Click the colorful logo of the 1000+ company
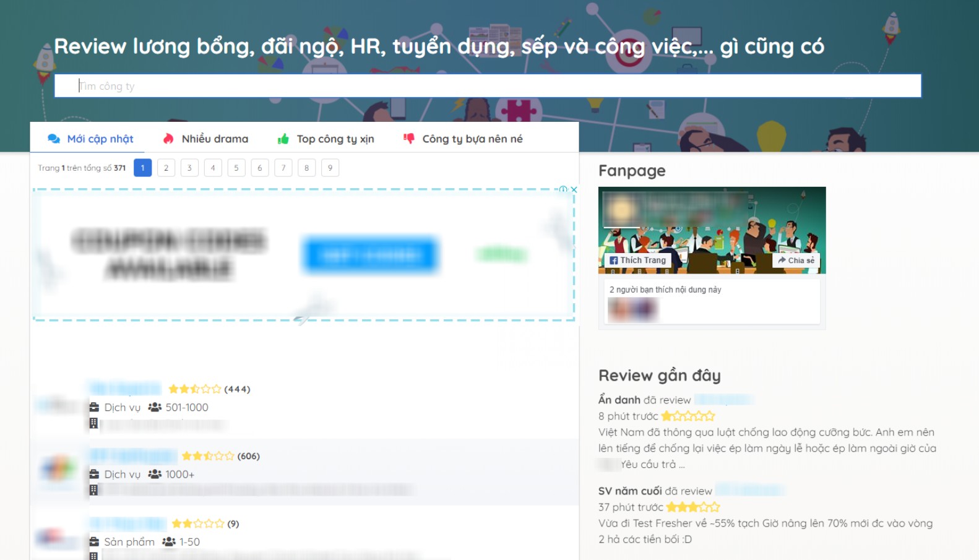979x560 pixels. click(58, 468)
